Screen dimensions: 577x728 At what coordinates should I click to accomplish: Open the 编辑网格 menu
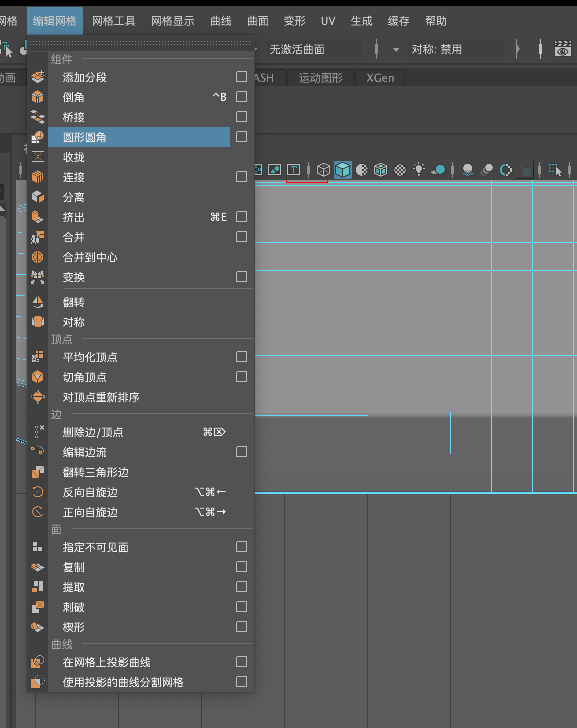[55, 21]
